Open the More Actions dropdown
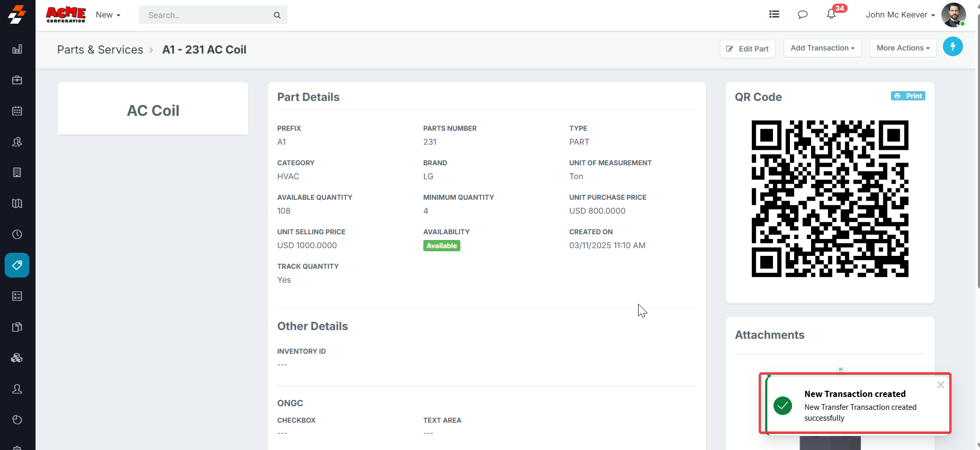The width and height of the screenshot is (980, 450). [x=903, y=48]
